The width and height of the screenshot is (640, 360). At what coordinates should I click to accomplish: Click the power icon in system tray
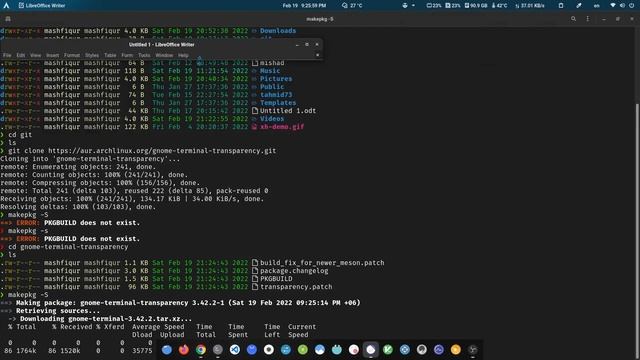631,5
